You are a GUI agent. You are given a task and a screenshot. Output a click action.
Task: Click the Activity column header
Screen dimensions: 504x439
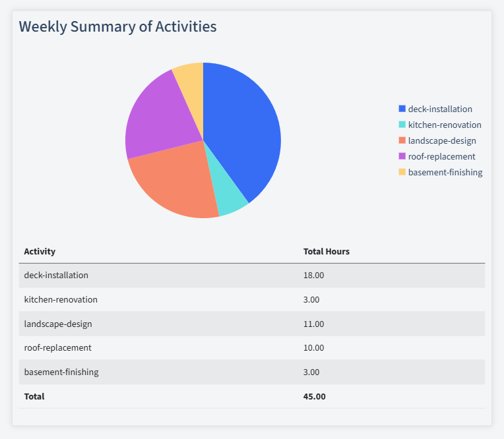click(x=40, y=251)
